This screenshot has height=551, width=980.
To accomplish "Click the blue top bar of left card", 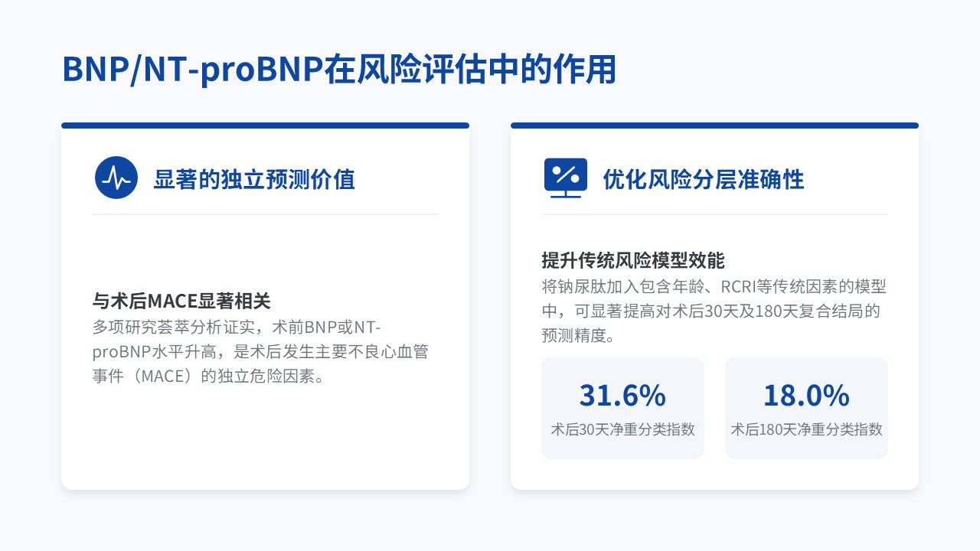I will tap(265, 126).
